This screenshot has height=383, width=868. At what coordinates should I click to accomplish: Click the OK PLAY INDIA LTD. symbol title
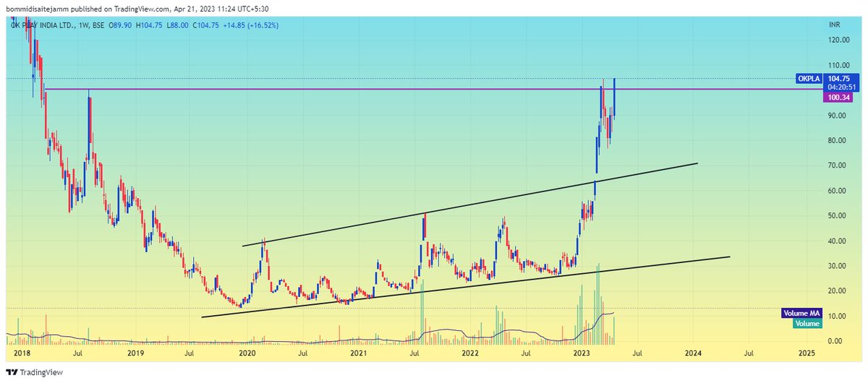44,25
